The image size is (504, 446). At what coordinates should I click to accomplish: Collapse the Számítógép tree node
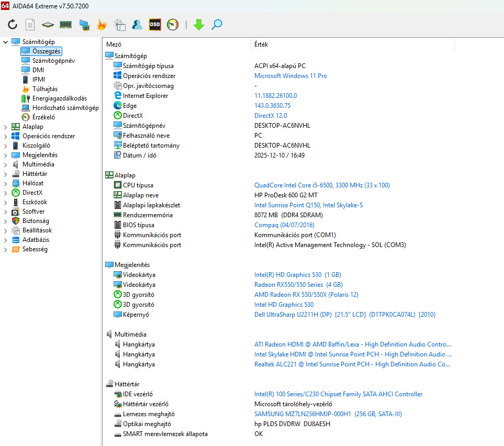click(x=5, y=42)
